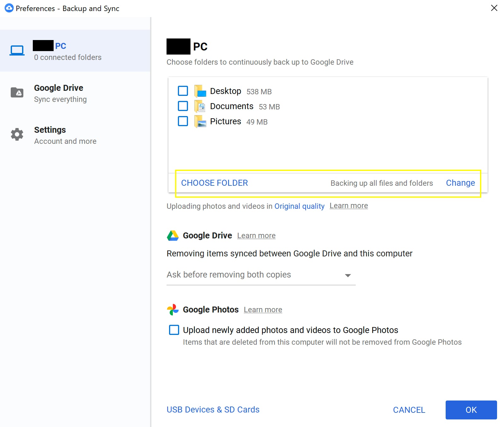The width and height of the screenshot is (504, 427).
Task: Open Settings account and more section
Action: point(65,135)
